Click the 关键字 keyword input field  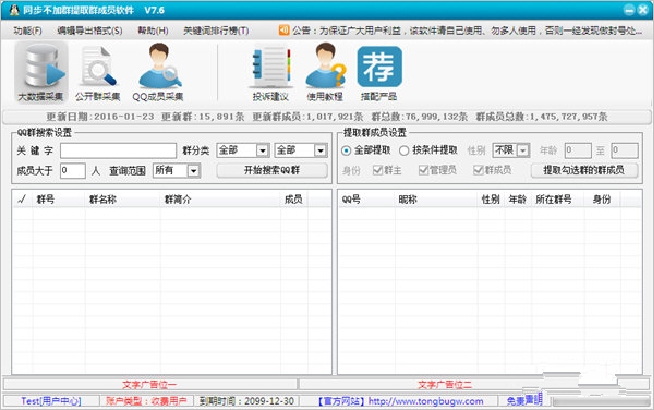coord(118,151)
